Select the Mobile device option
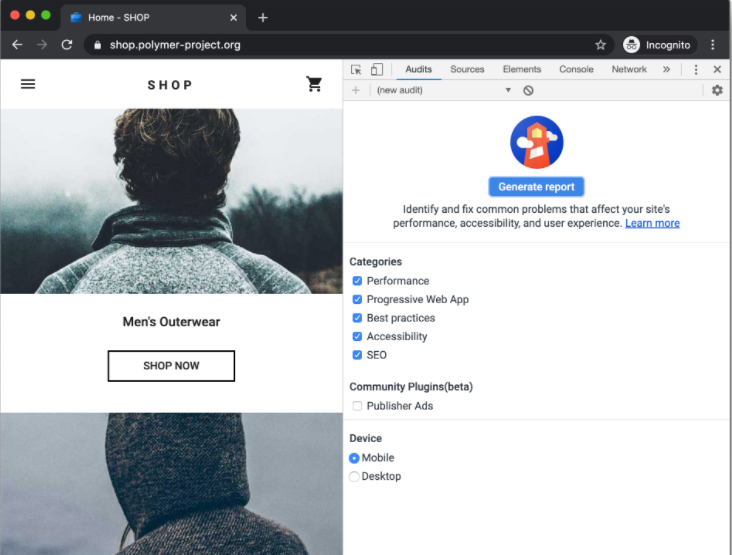Screen dimensions: 732x555 [354, 458]
